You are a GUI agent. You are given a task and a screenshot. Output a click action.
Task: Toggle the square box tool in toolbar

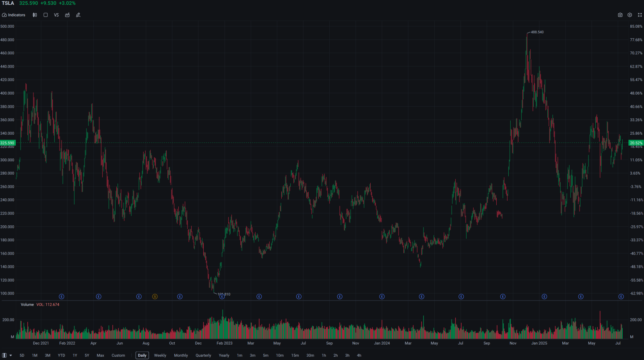[x=45, y=15]
